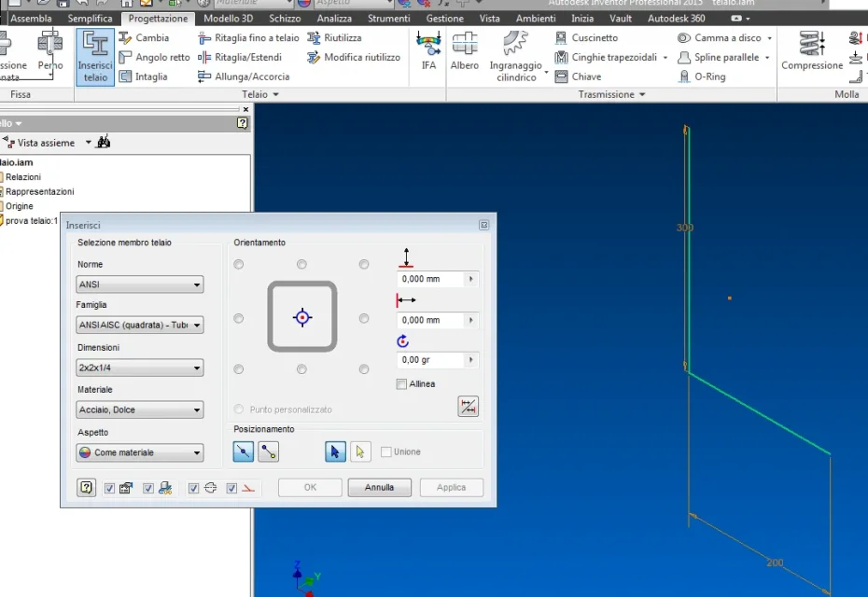Open the Materiale Acciaio, Dolce dropdown
The image size is (868, 597).
coord(139,410)
